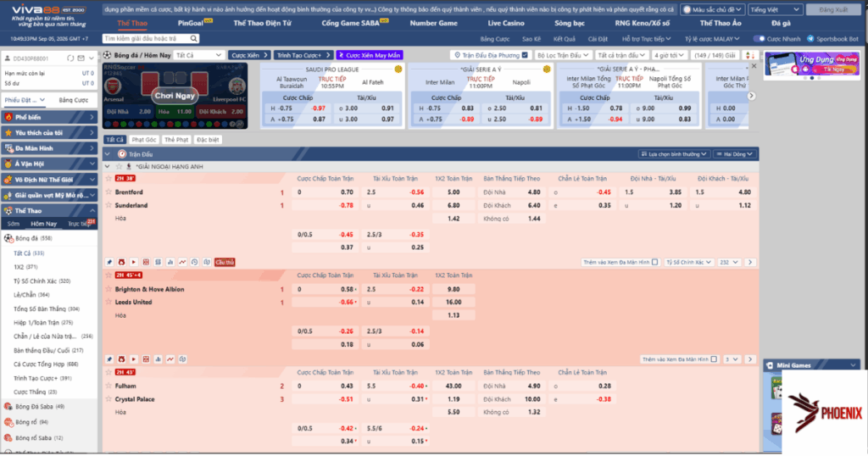Check Thêm vào Xem Đa Màn Hình for Brentford match
This screenshot has height=456, width=868.
(x=655, y=262)
